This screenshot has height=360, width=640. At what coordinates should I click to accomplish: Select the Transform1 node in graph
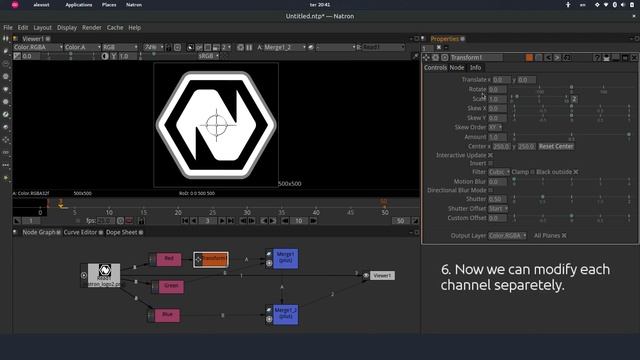coord(211,259)
